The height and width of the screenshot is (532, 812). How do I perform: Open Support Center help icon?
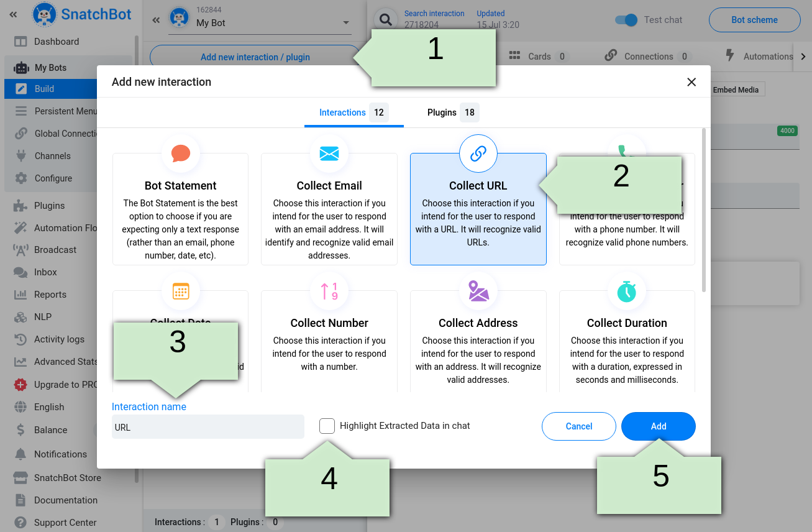21,523
